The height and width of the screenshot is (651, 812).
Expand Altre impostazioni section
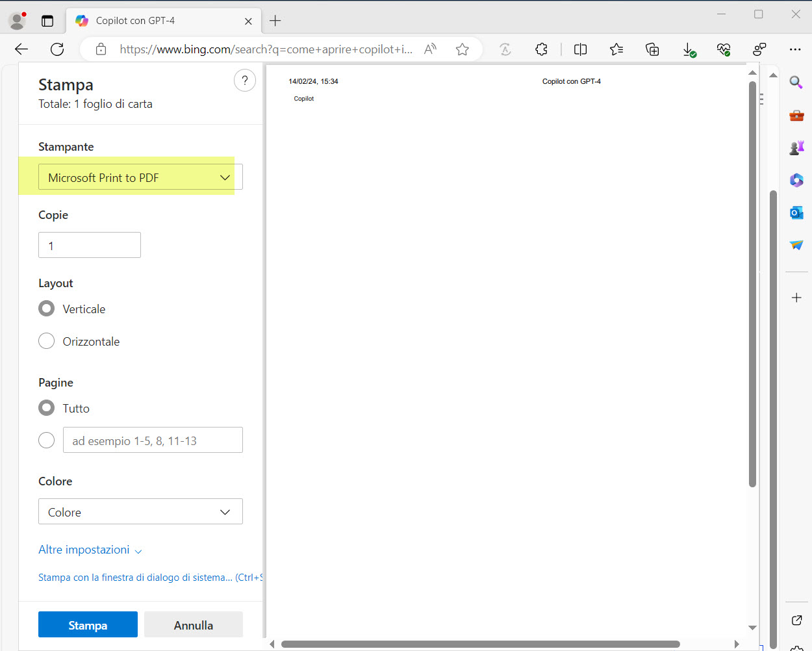pos(90,550)
